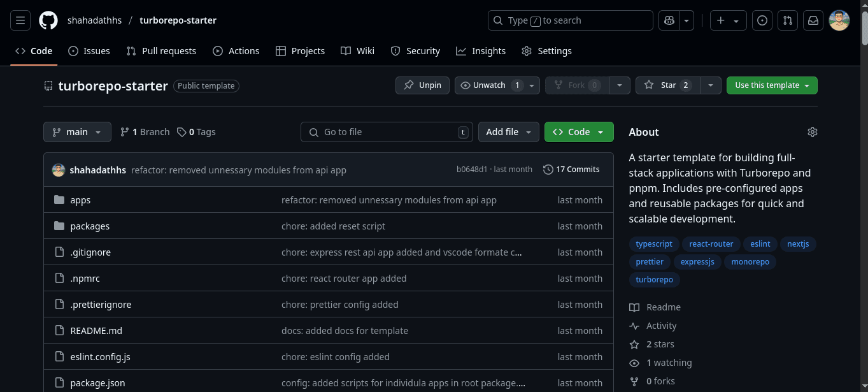Image resolution: width=868 pixels, height=392 pixels.
Task: View 2 stars link in sidebar
Action: 652,344
